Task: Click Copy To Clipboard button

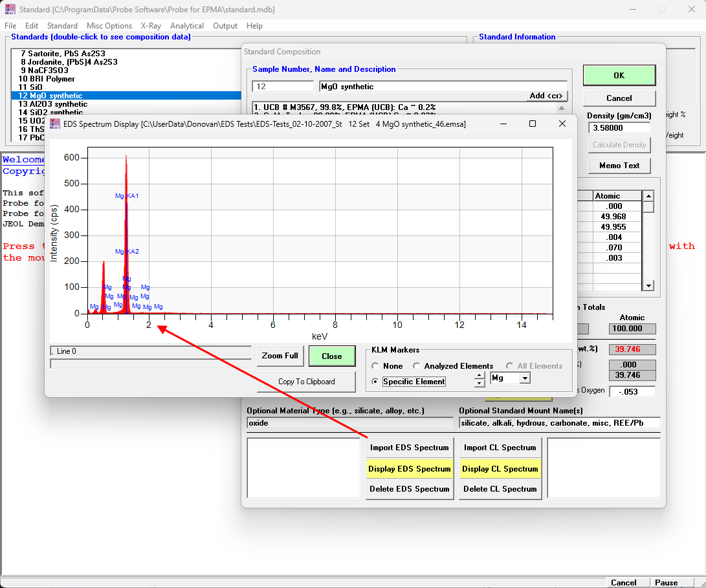Action: tap(306, 382)
